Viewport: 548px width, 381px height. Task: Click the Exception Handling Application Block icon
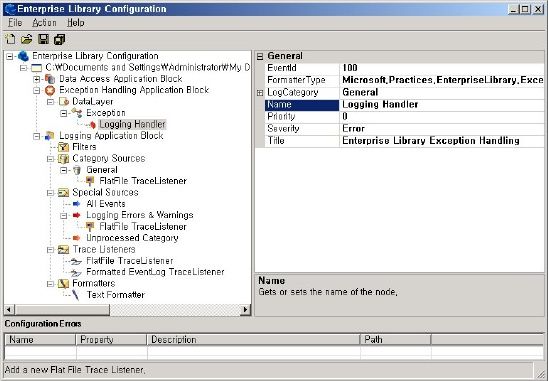click(50, 90)
